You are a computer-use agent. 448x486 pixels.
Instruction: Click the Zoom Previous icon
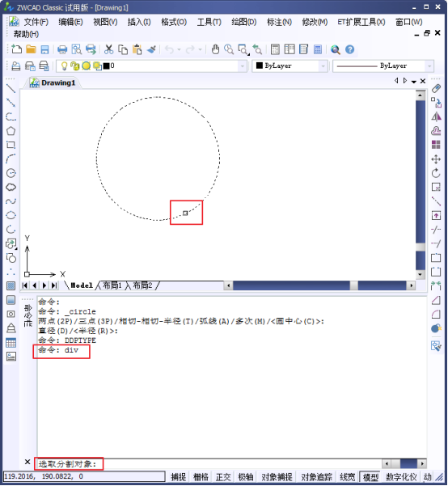tap(257, 49)
